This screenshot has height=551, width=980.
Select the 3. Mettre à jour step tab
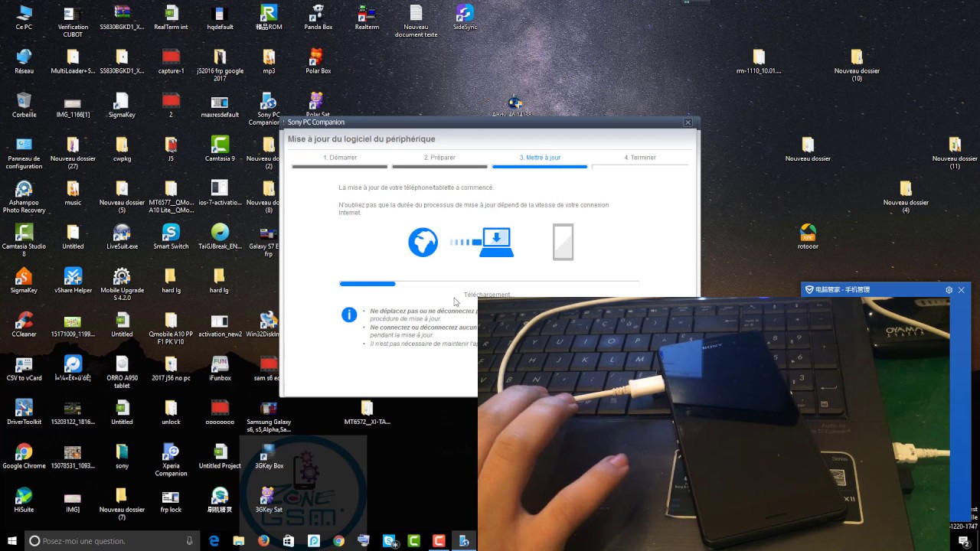tap(540, 159)
